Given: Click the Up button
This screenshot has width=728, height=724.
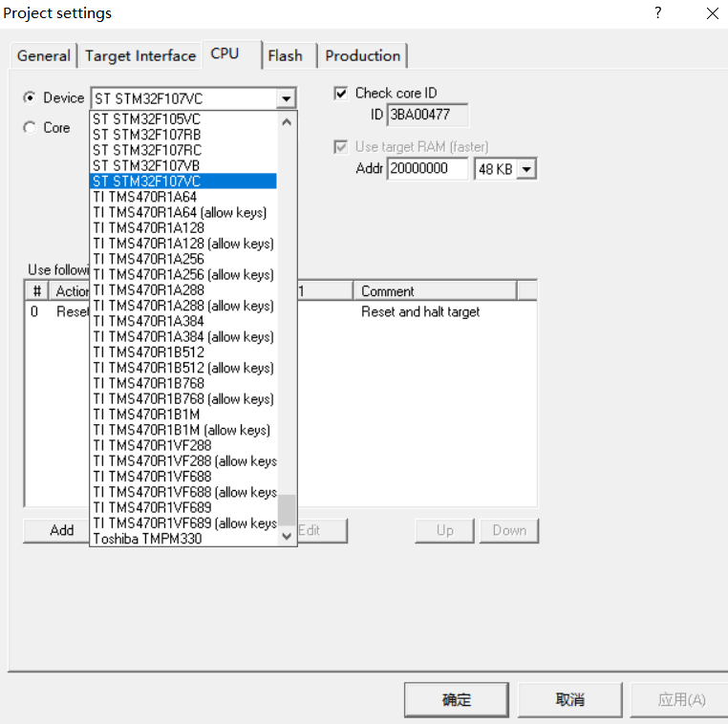Looking at the screenshot, I should tap(445, 530).
